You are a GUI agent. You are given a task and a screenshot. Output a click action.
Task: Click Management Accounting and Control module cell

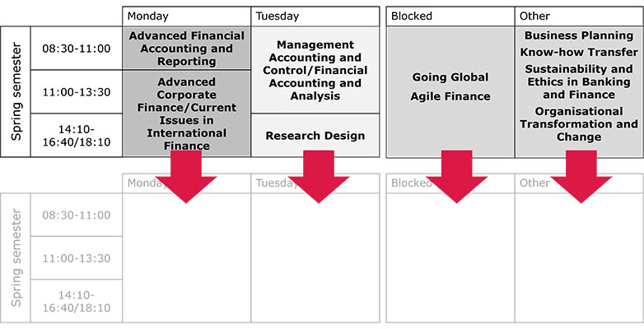[315, 70]
